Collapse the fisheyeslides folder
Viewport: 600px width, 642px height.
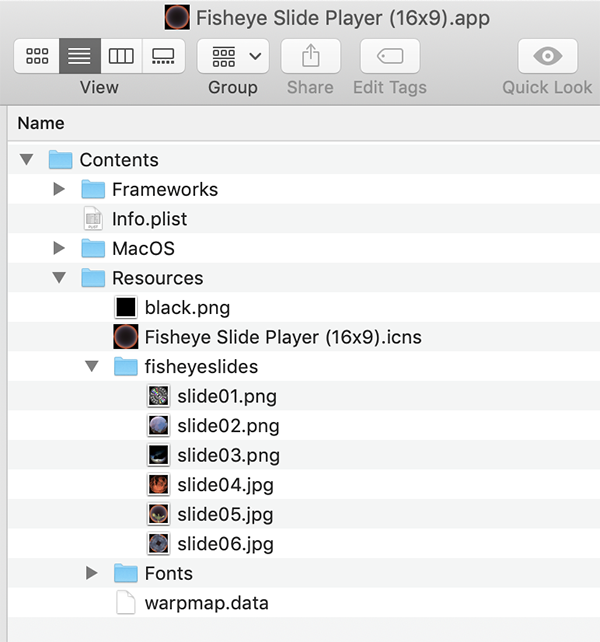pos(92,366)
